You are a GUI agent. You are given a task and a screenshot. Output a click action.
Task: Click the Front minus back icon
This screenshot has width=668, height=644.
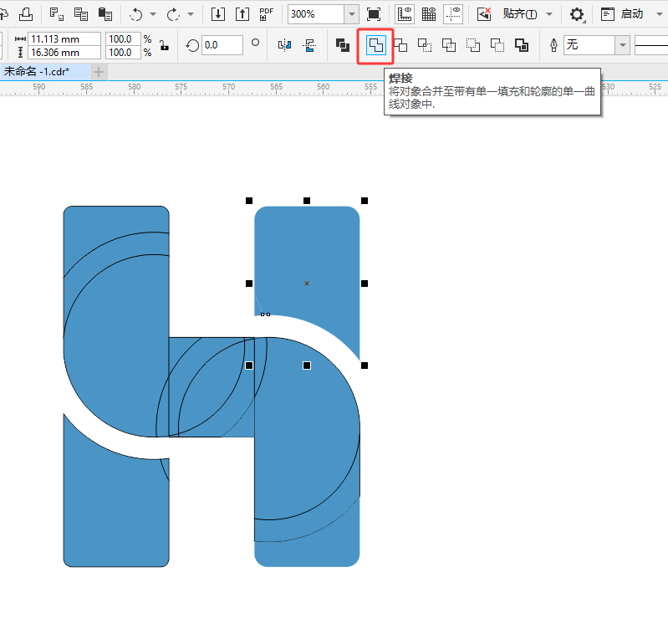point(473,45)
